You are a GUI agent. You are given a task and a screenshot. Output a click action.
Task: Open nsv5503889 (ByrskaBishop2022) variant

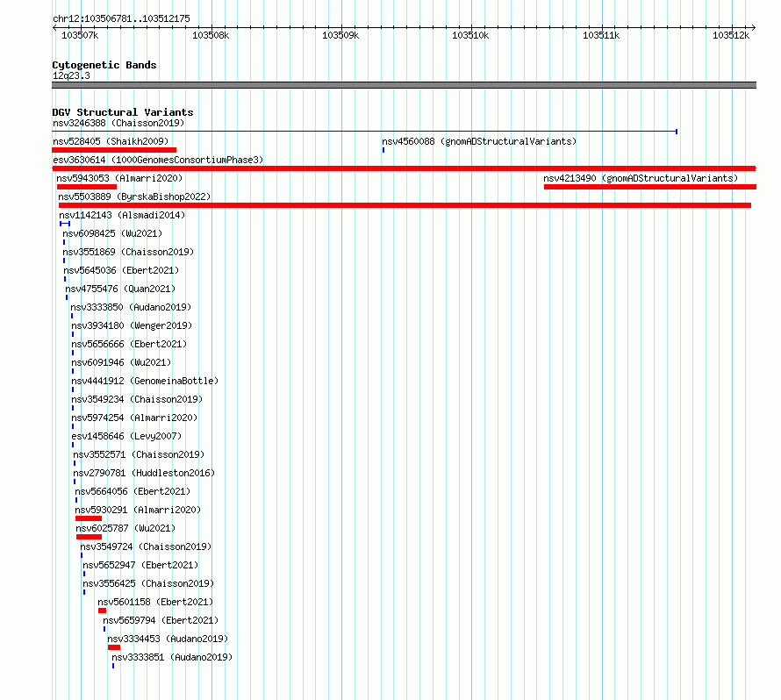point(134,196)
